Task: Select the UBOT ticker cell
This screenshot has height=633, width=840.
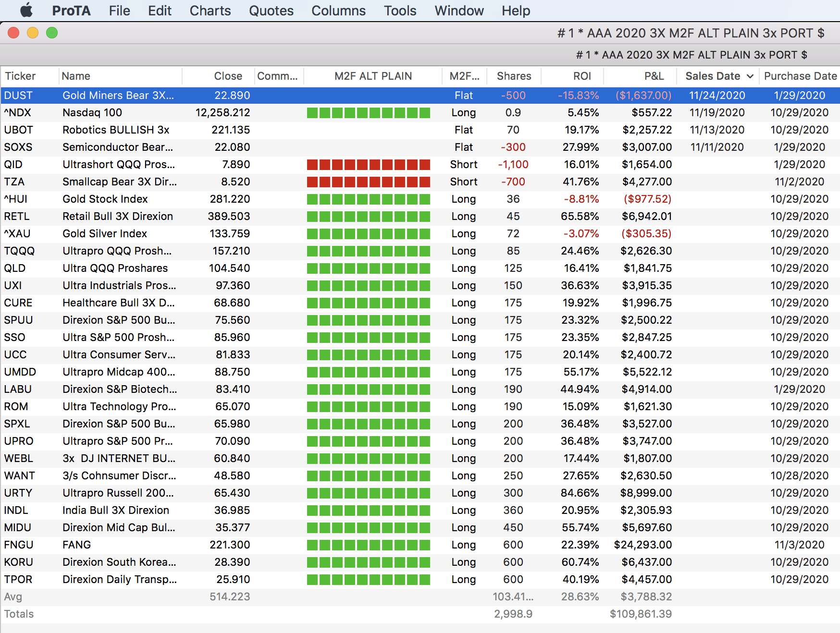Action: [x=18, y=130]
